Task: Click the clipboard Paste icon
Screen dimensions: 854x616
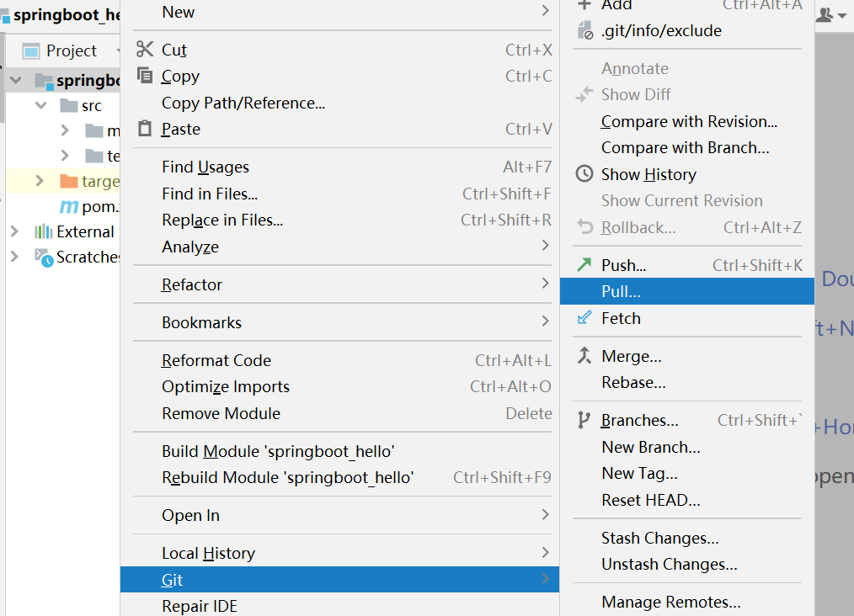Action: 145,129
